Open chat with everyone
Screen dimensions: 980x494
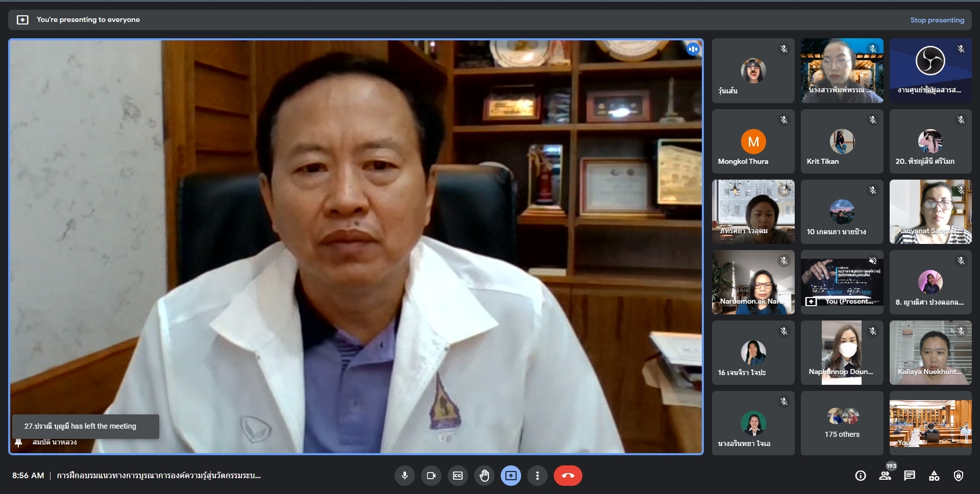point(910,476)
